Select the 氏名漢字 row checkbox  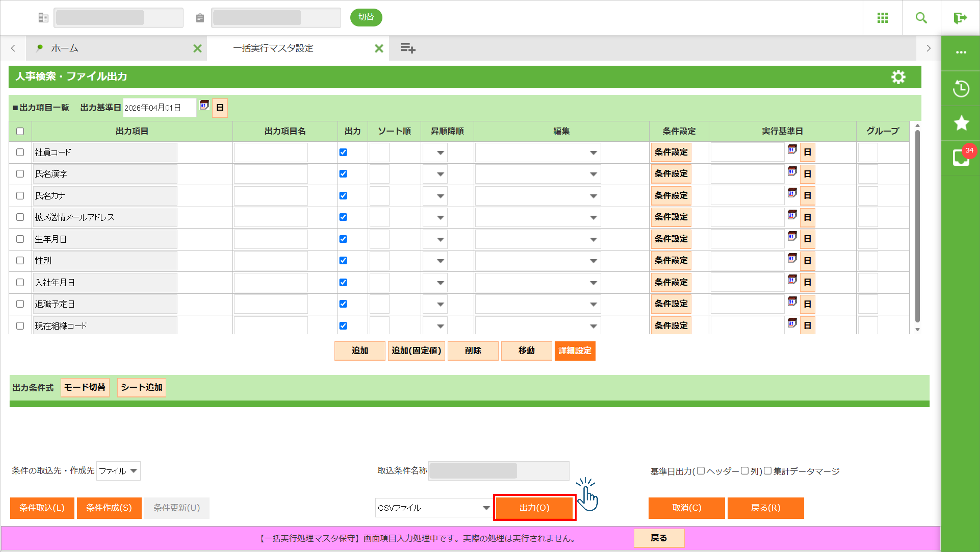coord(20,174)
